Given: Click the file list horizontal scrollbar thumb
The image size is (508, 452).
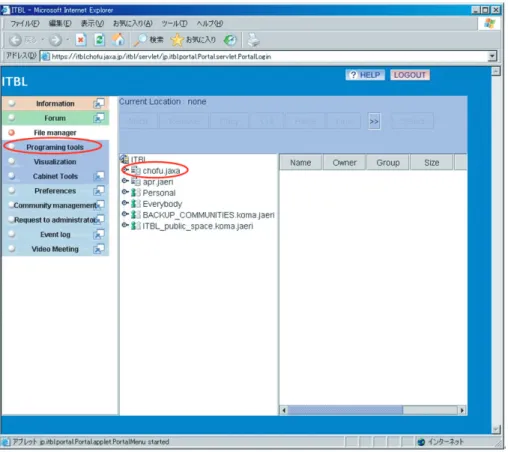Looking at the screenshot, I should pos(345,410).
